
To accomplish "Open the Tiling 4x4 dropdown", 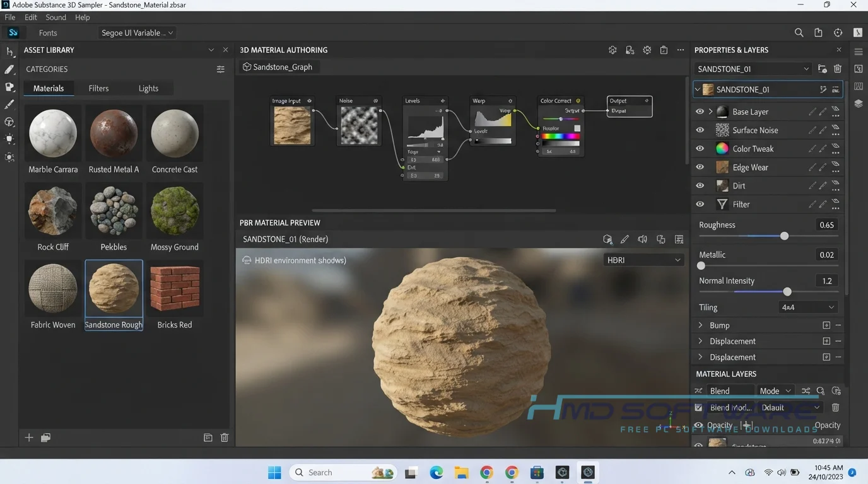I will [807, 308].
